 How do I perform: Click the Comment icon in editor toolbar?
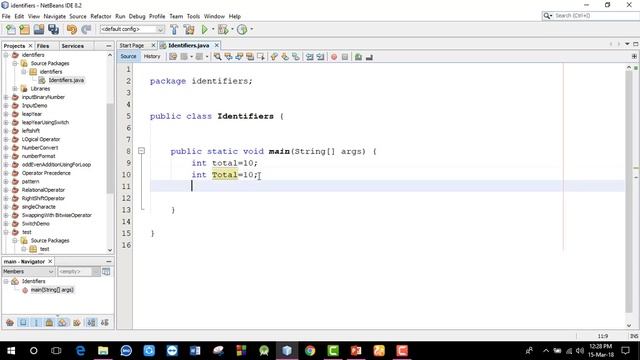pyautogui.click(x=358, y=57)
